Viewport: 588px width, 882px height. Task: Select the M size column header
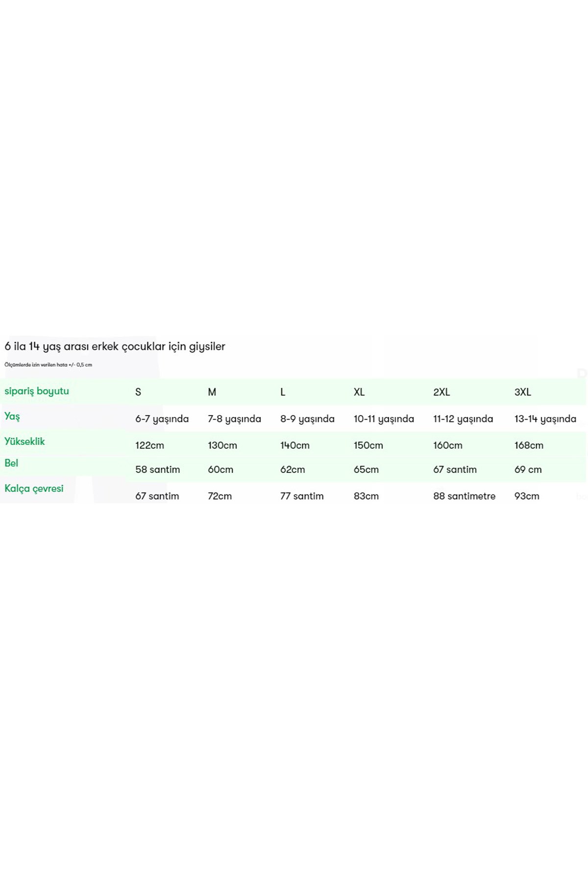(212, 392)
